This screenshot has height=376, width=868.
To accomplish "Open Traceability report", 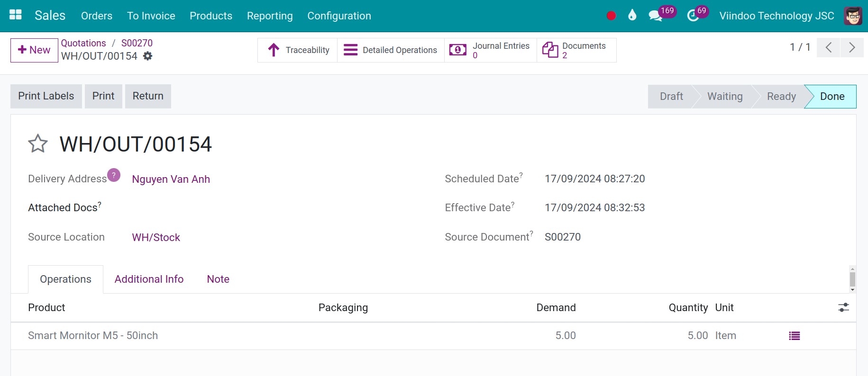I will (x=298, y=50).
